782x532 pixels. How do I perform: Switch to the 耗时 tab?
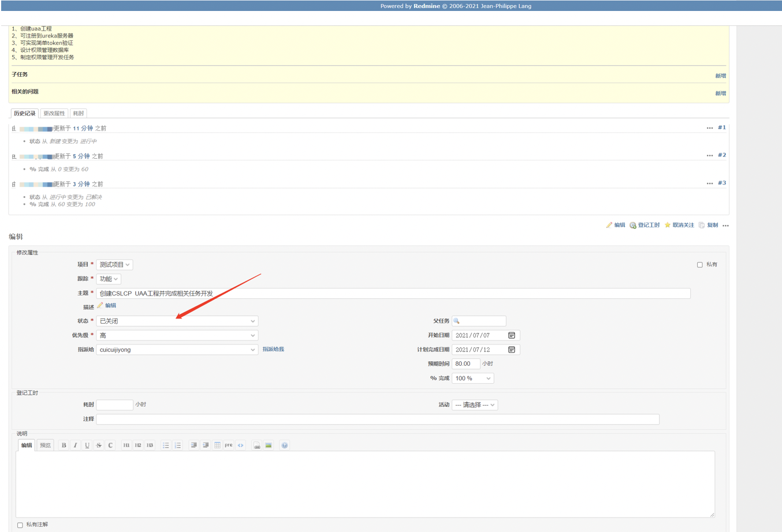pyautogui.click(x=78, y=113)
